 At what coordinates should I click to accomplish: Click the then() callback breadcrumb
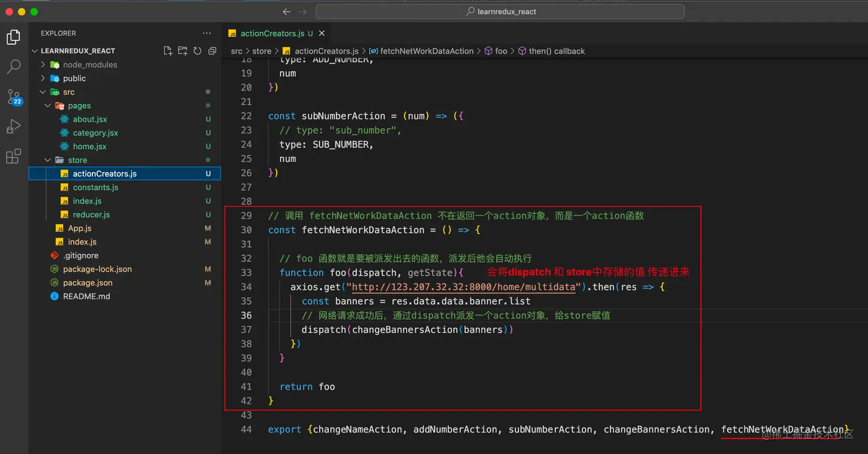tap(556, 51)
